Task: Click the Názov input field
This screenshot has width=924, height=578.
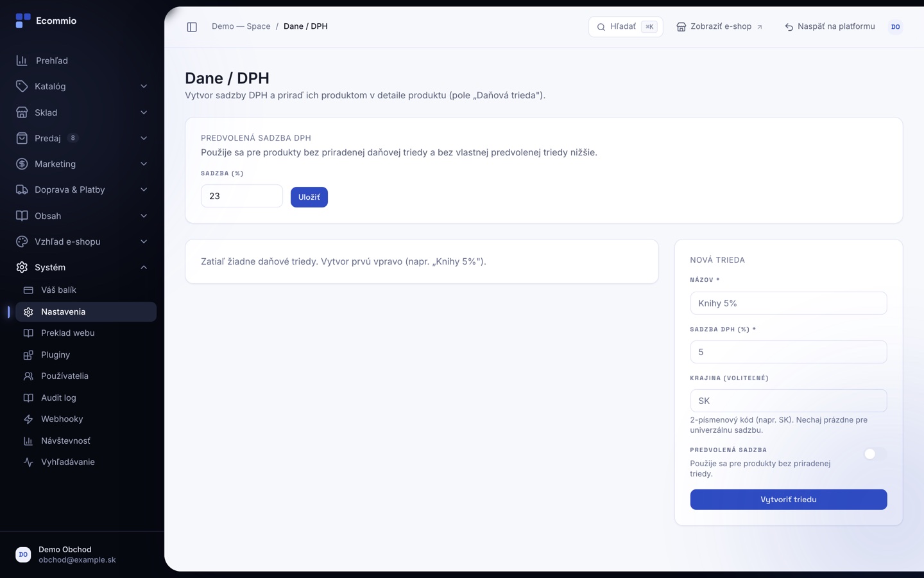Action: click(789, 303)
